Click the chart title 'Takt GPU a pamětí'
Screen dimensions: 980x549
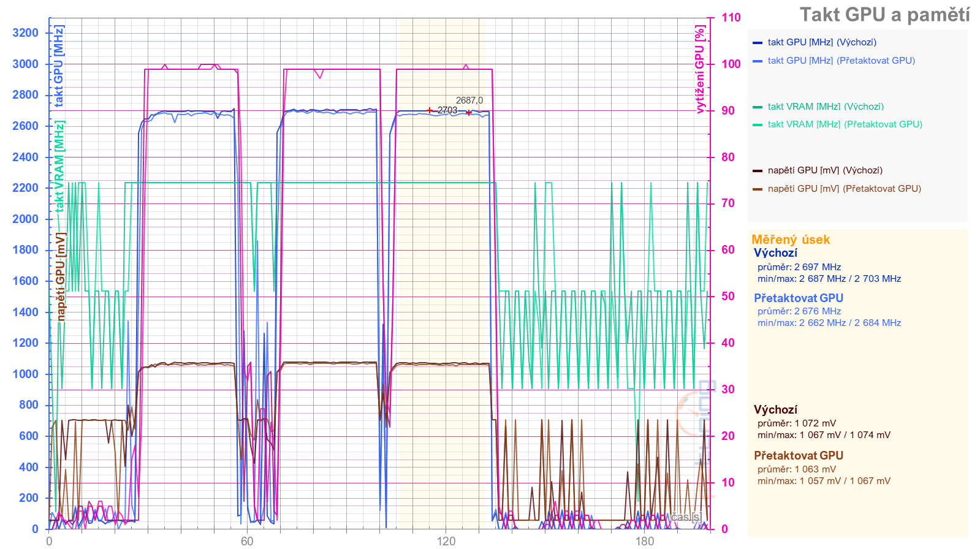point(884,15)
